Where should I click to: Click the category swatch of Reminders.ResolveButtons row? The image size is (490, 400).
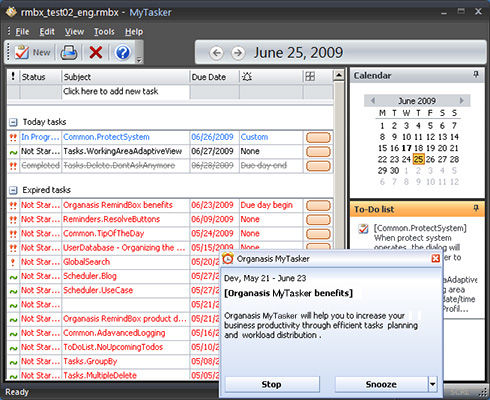(x=318, y=220)
